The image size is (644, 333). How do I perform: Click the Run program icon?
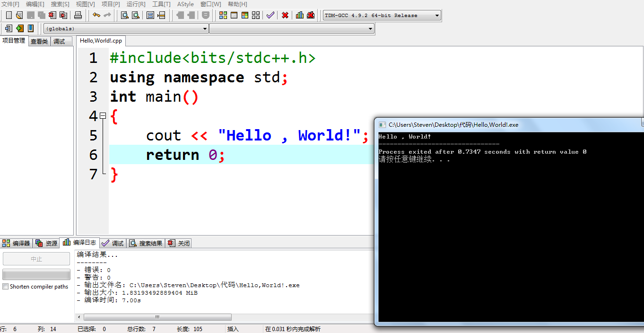(234, 15)
